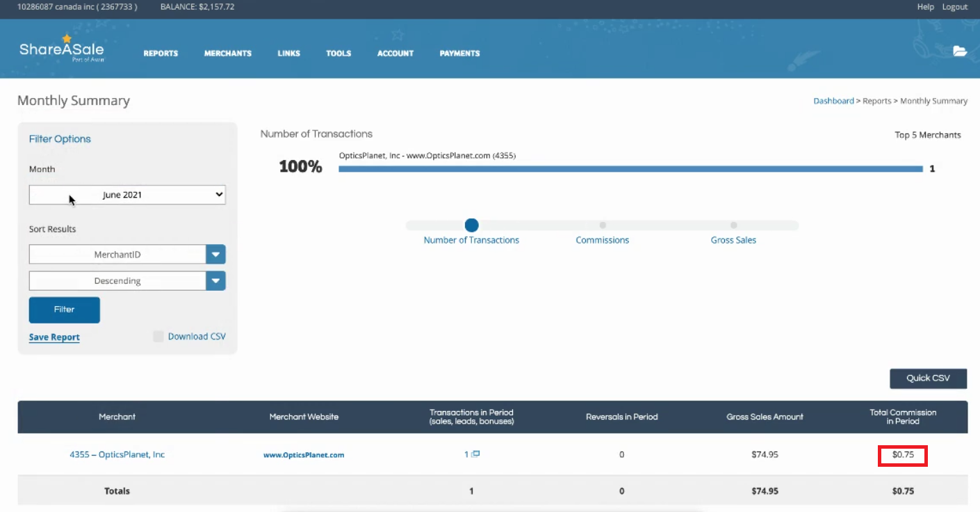Open the MERCHANTS menu
This screenshot has height=512, width=980.
pos(228,53)
